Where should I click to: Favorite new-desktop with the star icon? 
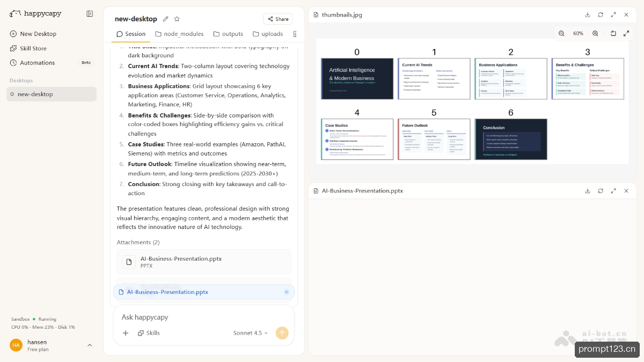tap(177, 19)
